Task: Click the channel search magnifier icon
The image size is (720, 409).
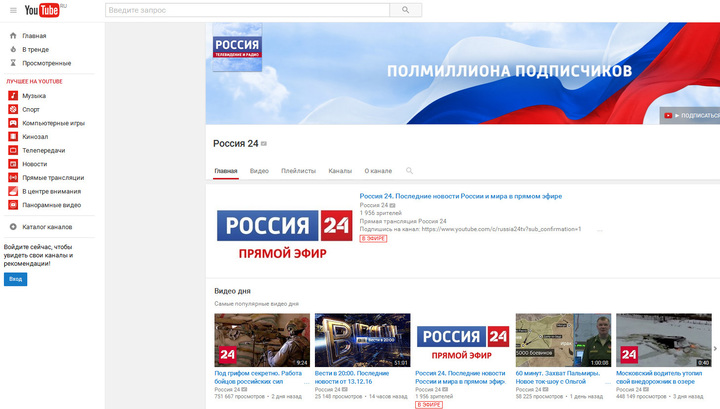Action: coord(409,171)
